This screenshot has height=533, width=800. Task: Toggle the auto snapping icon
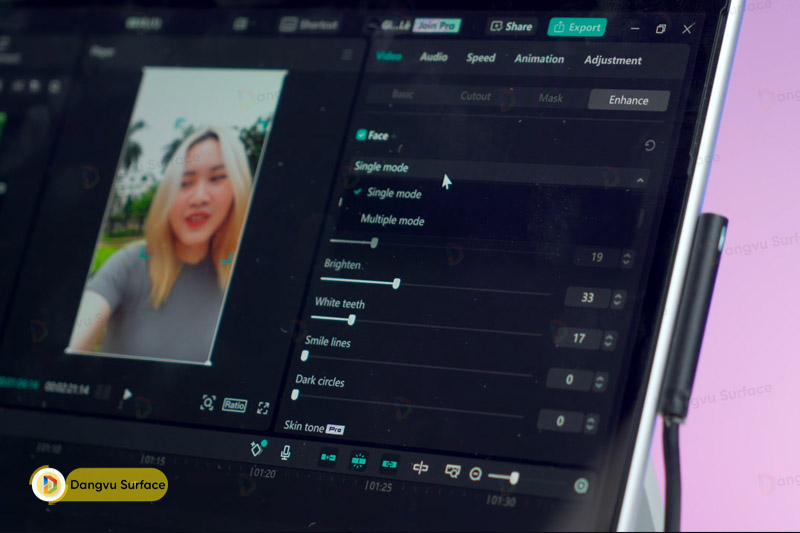[x=358, y=461]
